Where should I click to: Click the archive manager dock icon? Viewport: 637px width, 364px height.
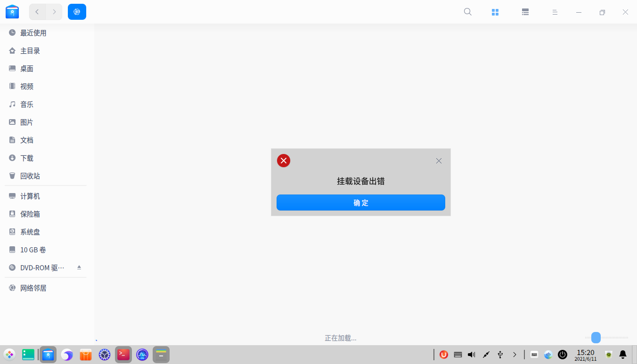click(x=161, y=355)
